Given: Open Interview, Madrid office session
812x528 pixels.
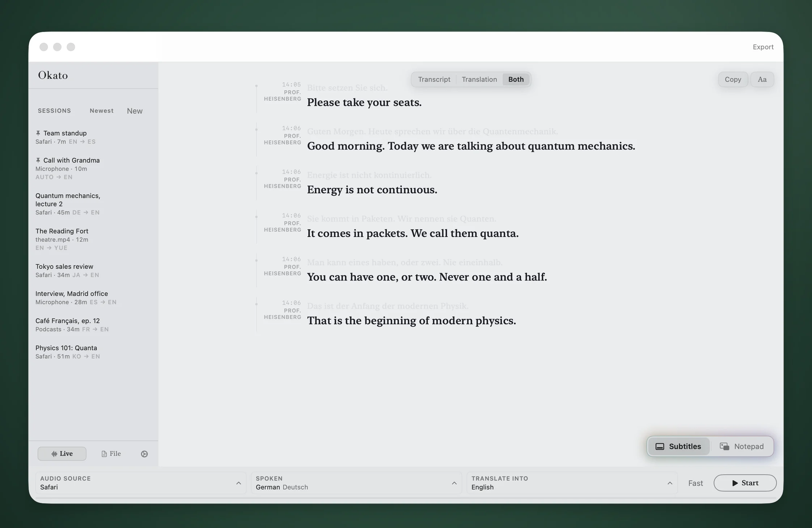Looking at the screenshot, I should 93,297.
